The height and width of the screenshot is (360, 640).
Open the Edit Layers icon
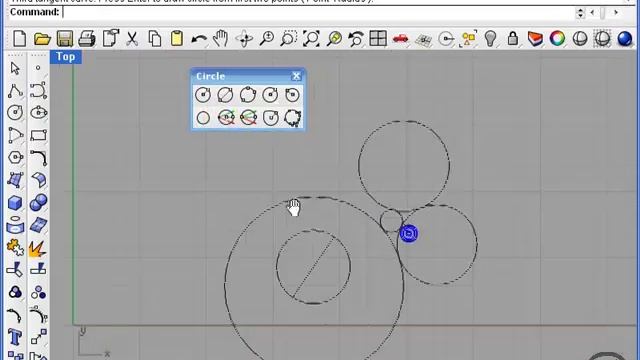pyautogui.click(x=535, y=39)
